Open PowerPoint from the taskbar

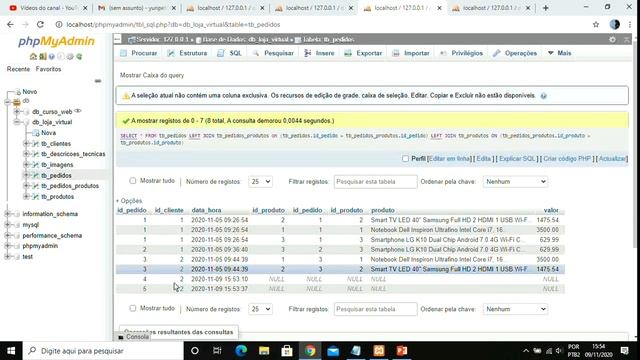[x=402, y=351]
